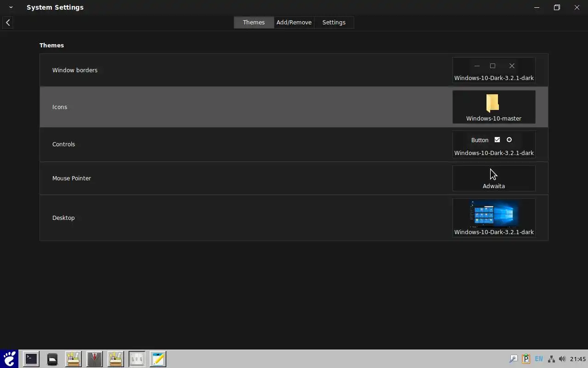Select the Controls row label
The width and height of the screenshot is (588, 368).
pos(63,144)
